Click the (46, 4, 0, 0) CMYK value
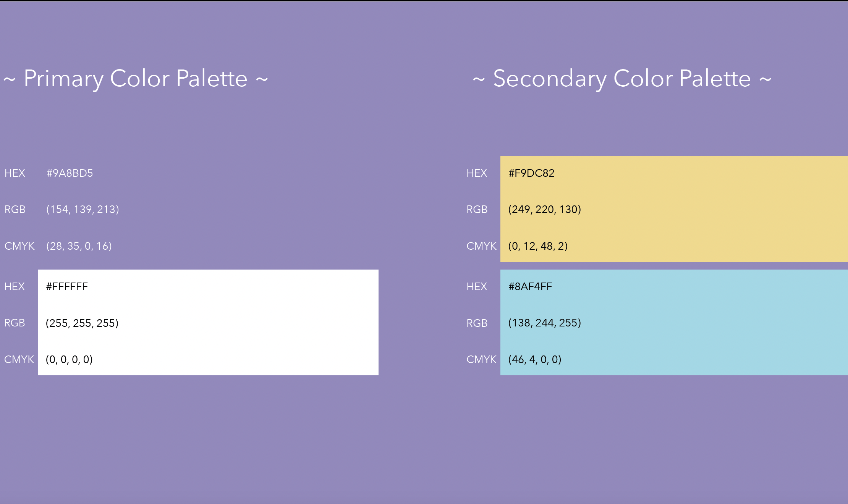Viewport: 848px width, 504px height. [535, 360]
